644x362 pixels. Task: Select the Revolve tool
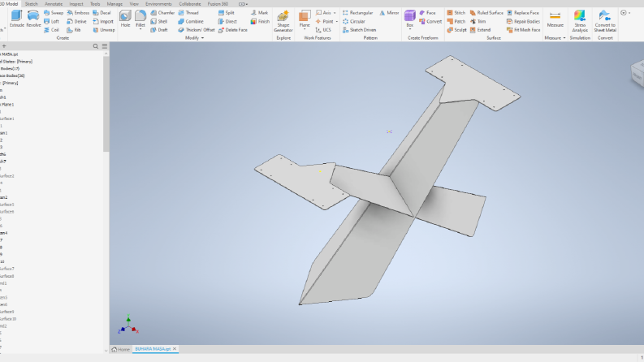coord(33,19)
